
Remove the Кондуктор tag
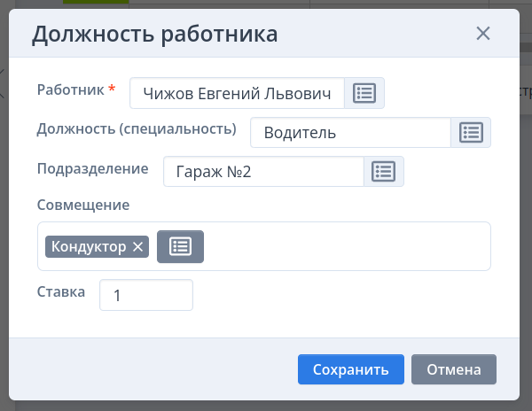137,247
